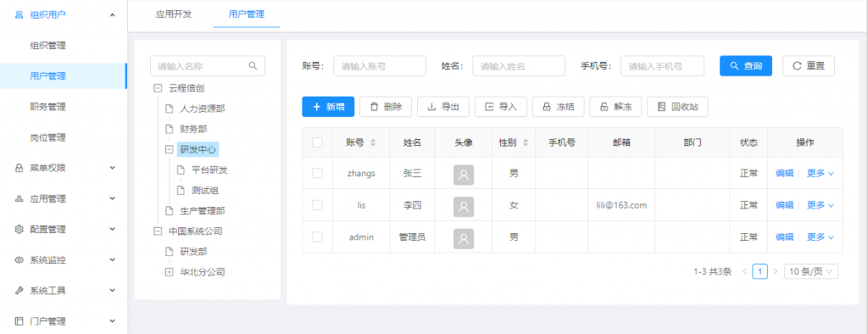Click the file icon next to 人力资源部

click(x=170, y=109)
